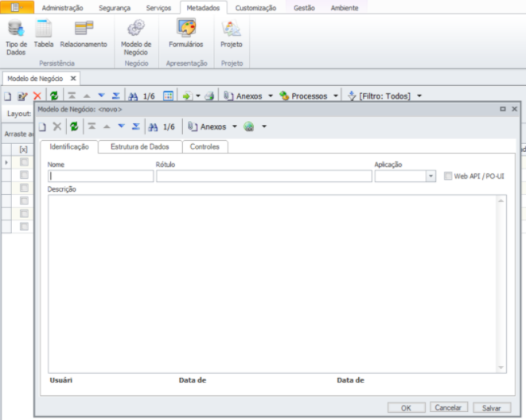Click New icon in dialog toolbar
The image size is (526, 420).
[x=42, y=127]
